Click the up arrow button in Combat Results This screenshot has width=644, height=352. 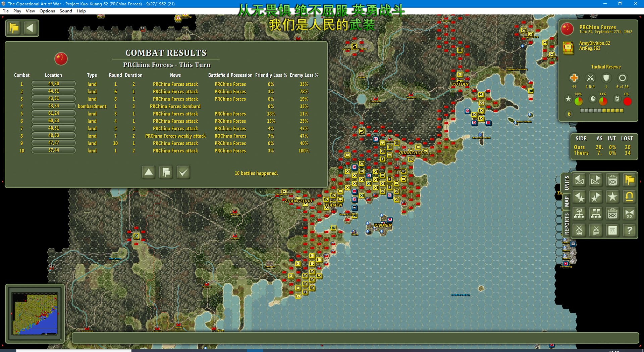click(149, 172)
